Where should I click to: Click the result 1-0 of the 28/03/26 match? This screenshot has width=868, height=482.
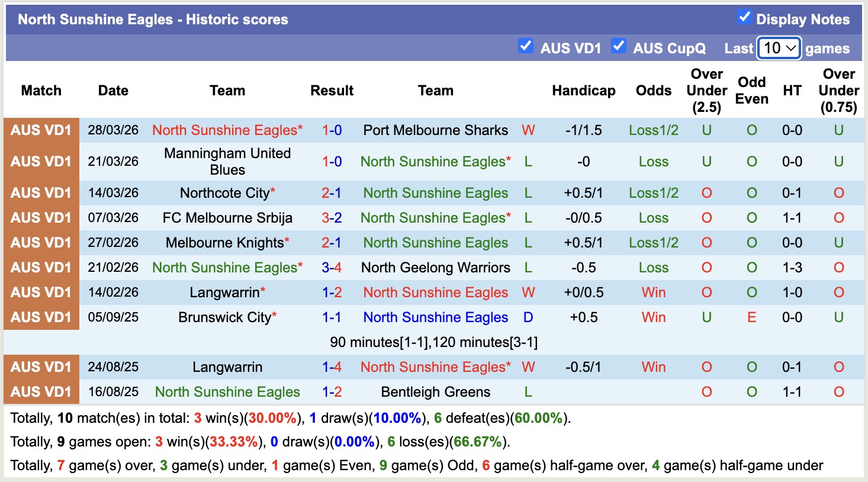(332, 130)
